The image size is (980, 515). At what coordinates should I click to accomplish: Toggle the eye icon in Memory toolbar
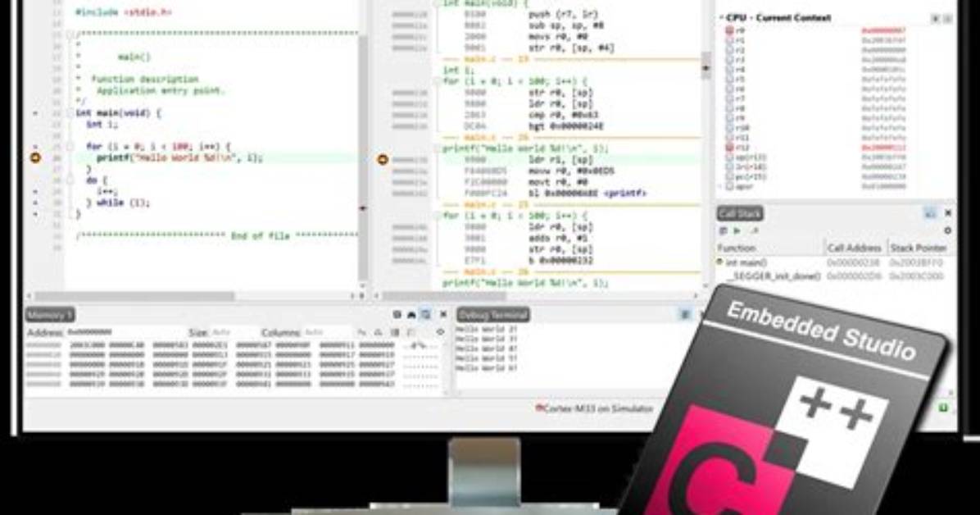tap(440, 332)
